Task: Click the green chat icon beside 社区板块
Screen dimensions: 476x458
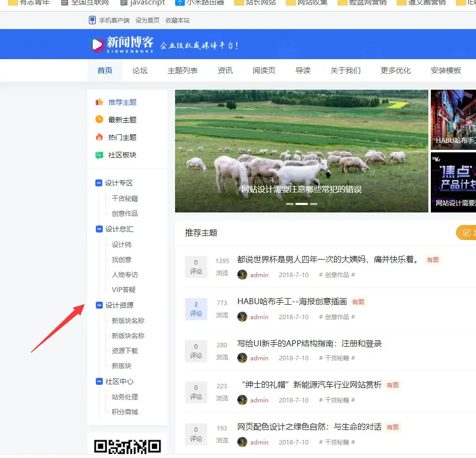Action: [99, 155]
